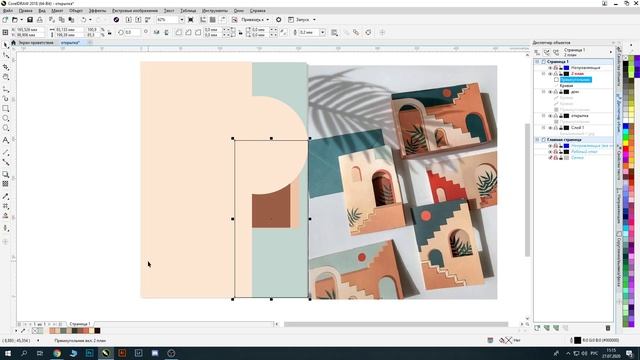640x360 pixels.
Task: Select the Polygon tool in the toolbox
Action: 6,128
